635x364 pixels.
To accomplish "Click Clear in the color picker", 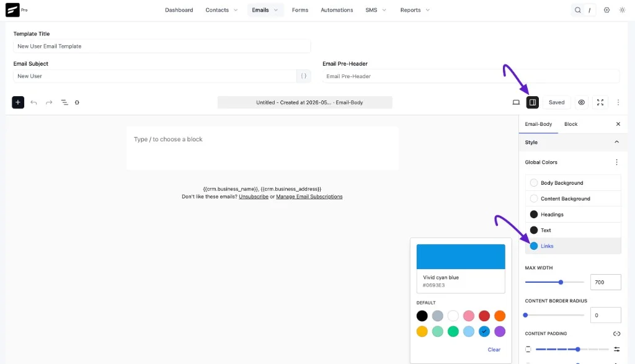I will point(494,349).
